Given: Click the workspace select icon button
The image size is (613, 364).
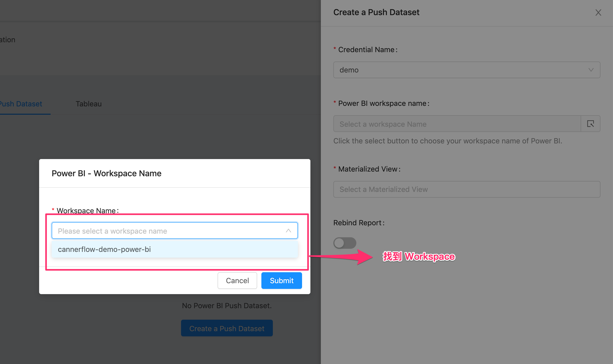Looking at the screenshot, I should 591,124.
